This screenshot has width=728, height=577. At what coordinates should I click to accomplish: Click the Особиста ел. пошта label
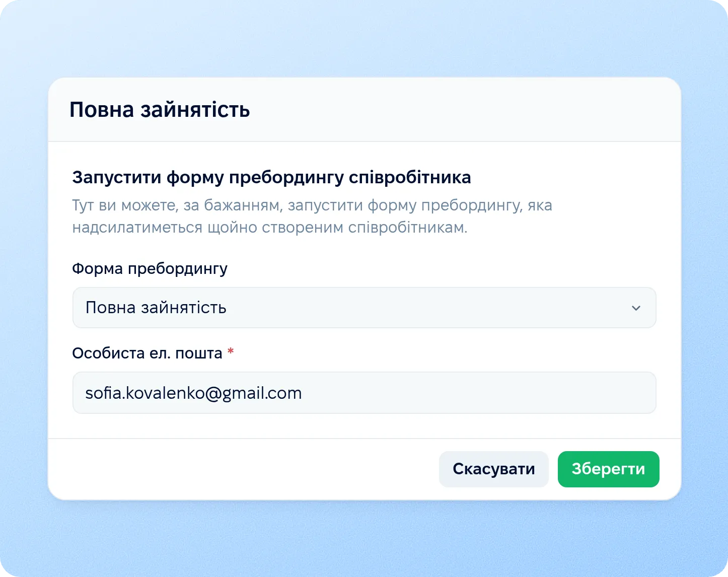tap(147, 353)
